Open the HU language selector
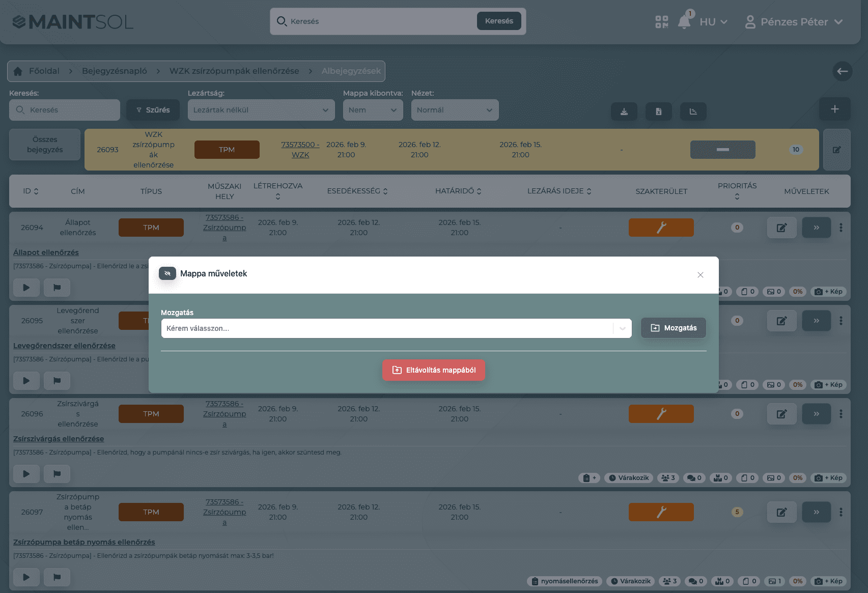The image size is (868, 593). tap(713, 22)
